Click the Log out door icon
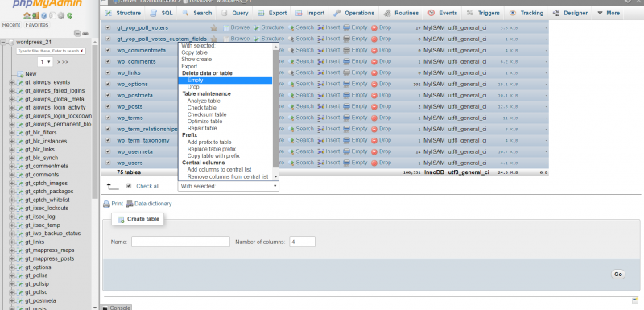The image size is (644, 310). [35, 15]
